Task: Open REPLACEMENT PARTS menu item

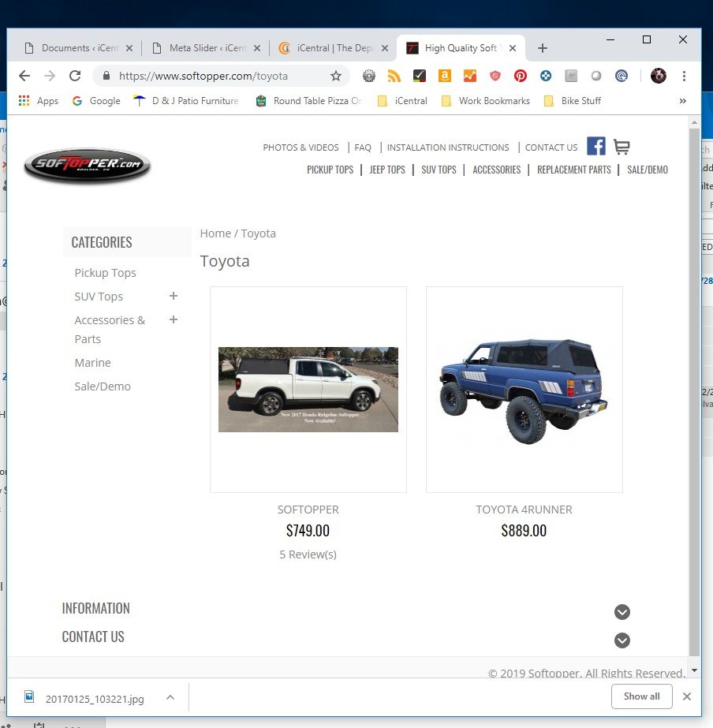Action: pos(574,170)
